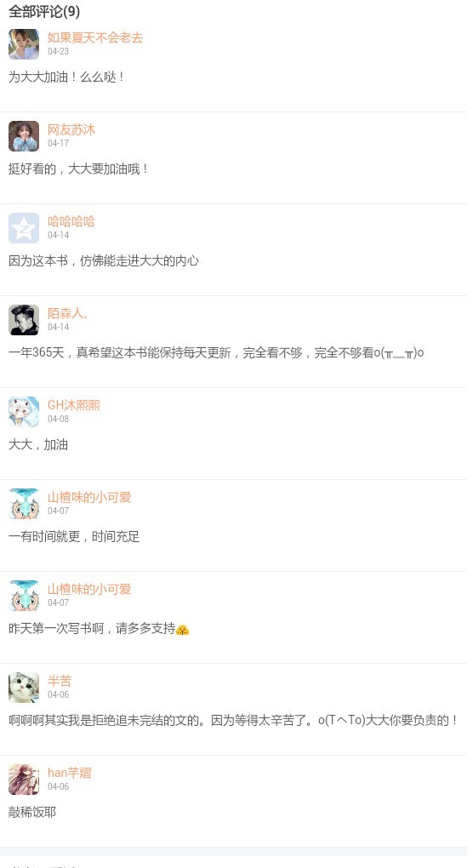Select comment starting with 一年365天
Screen dimensions: 467x868
tap(216, 352)
